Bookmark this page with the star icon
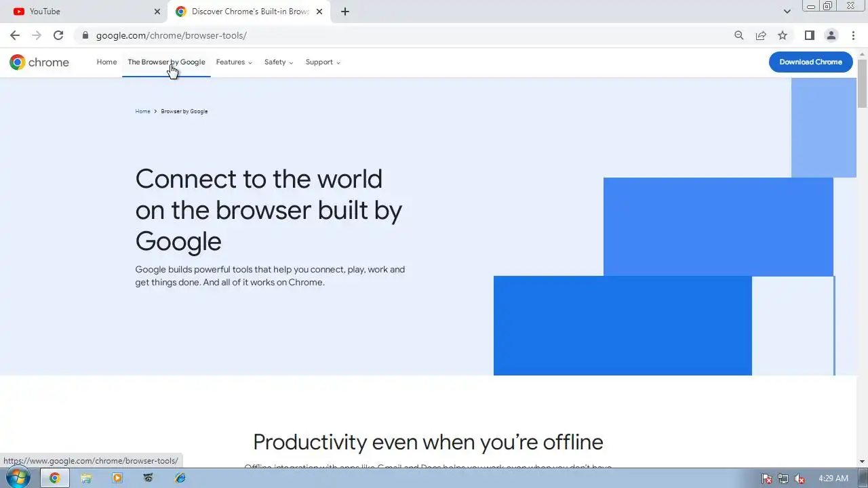868x488 pixels. [783, 35]
